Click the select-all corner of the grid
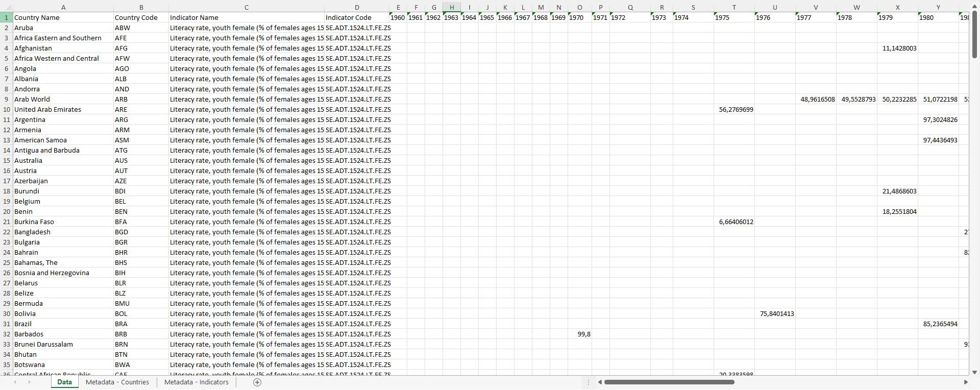The height and width of the screenshot is (390, 980). point(6,7)
